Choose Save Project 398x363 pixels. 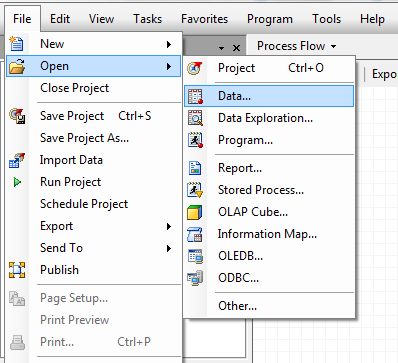(x=94, y=116)
